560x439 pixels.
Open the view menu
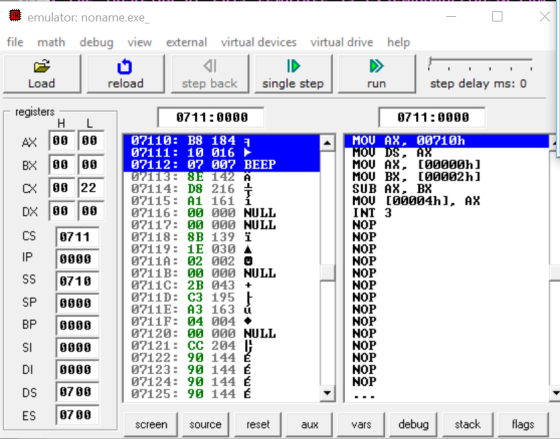coord(140,42)
